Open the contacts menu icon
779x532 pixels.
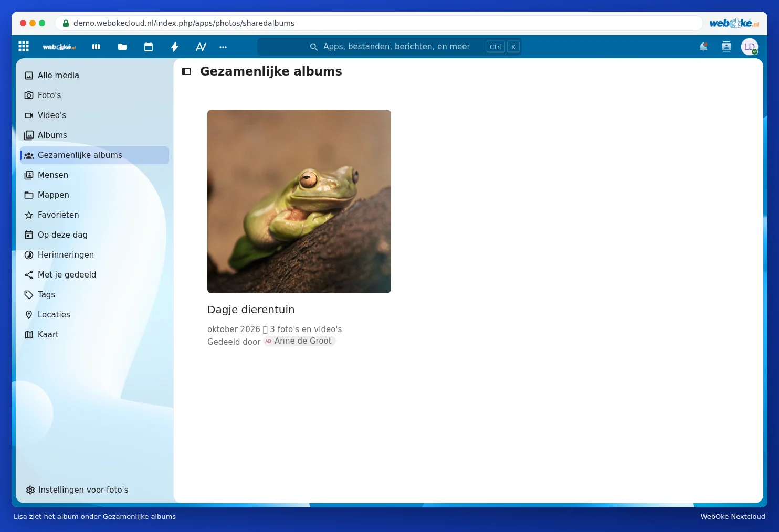tap(727, 47)
